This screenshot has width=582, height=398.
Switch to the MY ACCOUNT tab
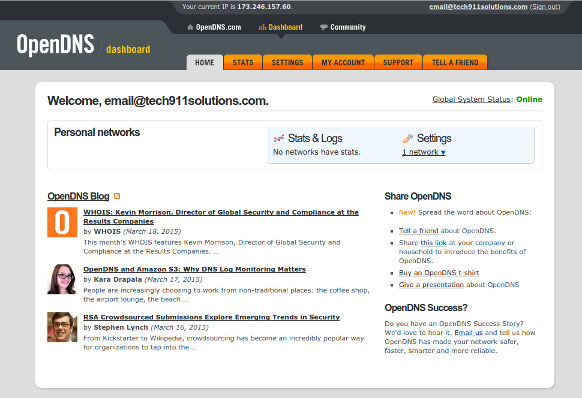click(343, 62)
